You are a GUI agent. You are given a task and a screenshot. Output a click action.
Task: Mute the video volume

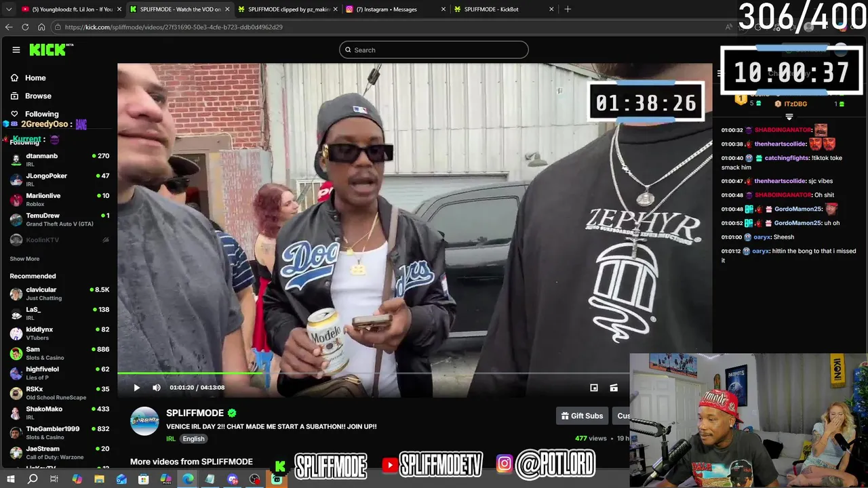157,388
